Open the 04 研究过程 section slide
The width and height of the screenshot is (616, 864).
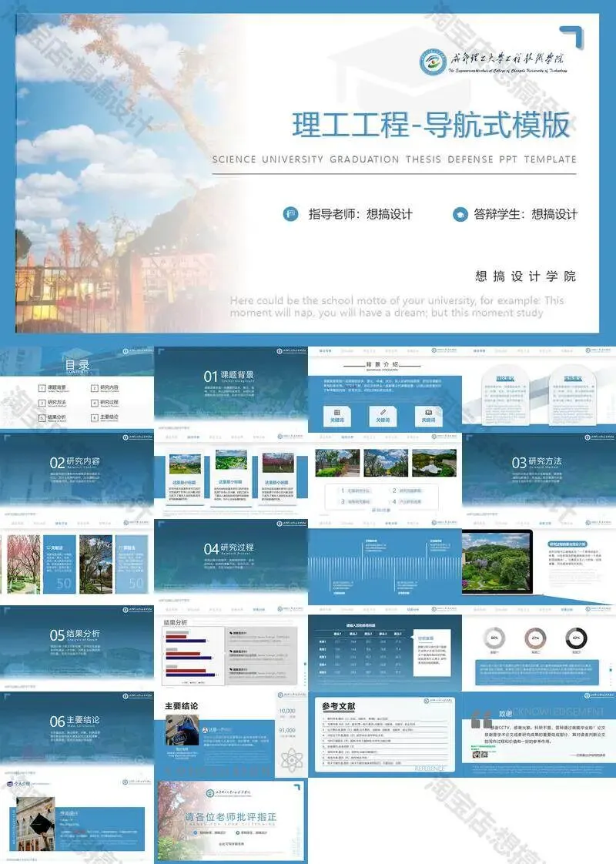[x=231, y=561]
